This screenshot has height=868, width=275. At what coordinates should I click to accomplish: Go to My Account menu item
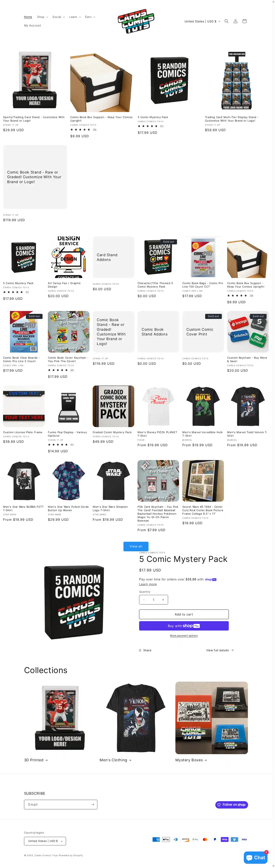pyautogui.click(x=32, y=26)
